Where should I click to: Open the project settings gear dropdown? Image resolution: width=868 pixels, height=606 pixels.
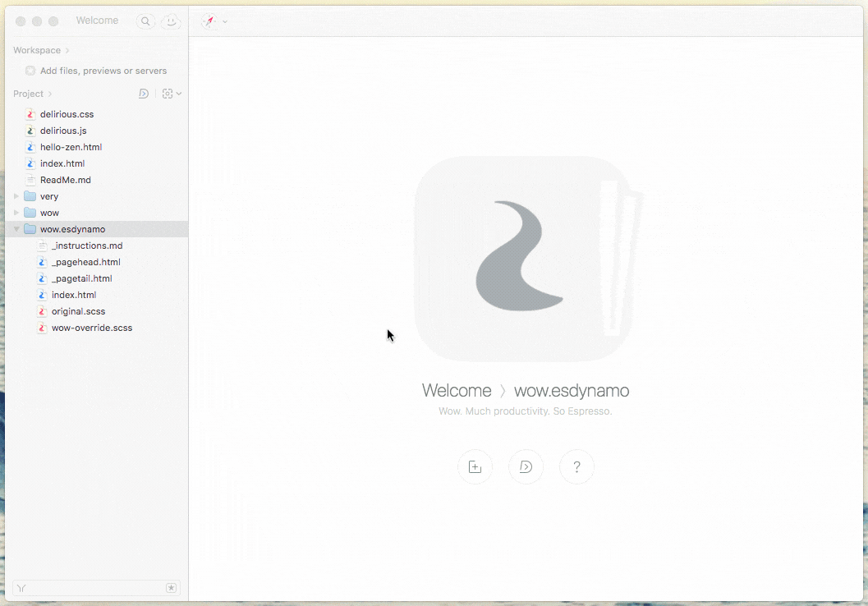pyautogui.click(x=172, y=94)
